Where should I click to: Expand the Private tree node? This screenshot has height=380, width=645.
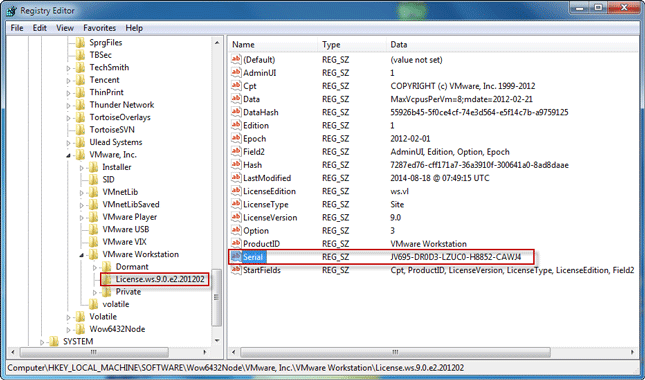point(95,292)
